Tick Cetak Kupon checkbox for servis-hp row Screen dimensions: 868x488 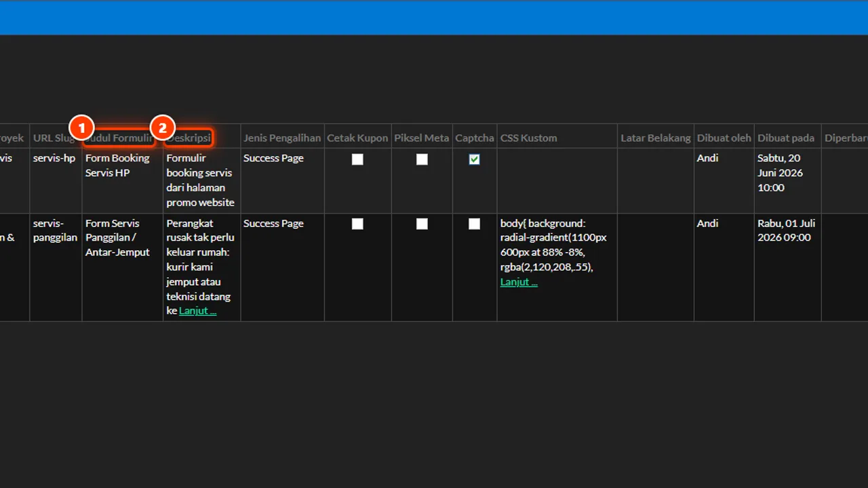[357, 159]
